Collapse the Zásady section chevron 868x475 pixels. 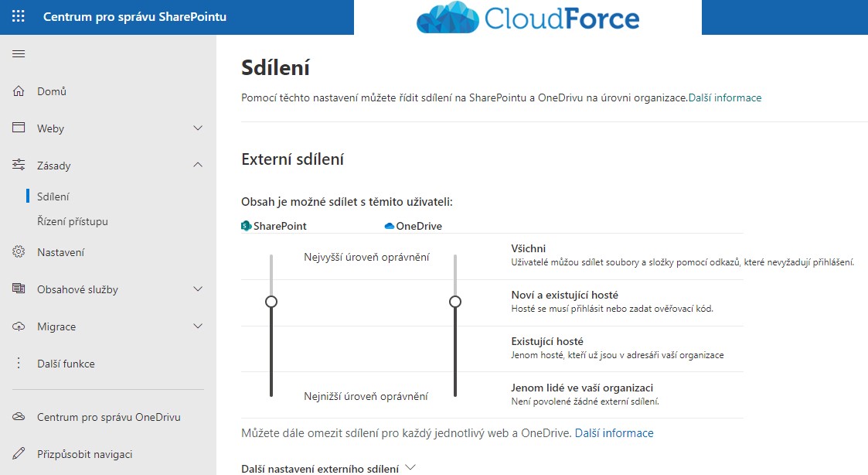point(198,165)
